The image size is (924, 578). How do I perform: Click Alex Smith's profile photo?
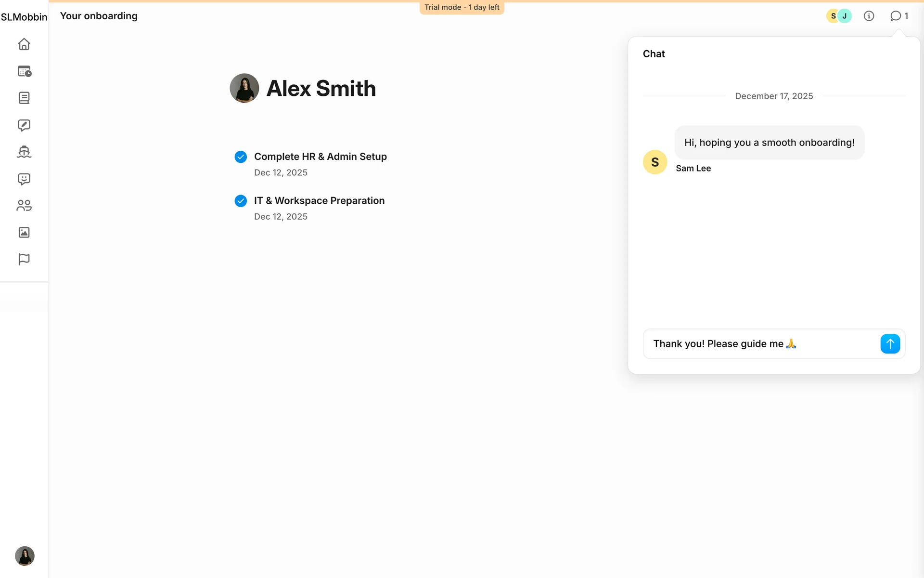pos(244,88)
